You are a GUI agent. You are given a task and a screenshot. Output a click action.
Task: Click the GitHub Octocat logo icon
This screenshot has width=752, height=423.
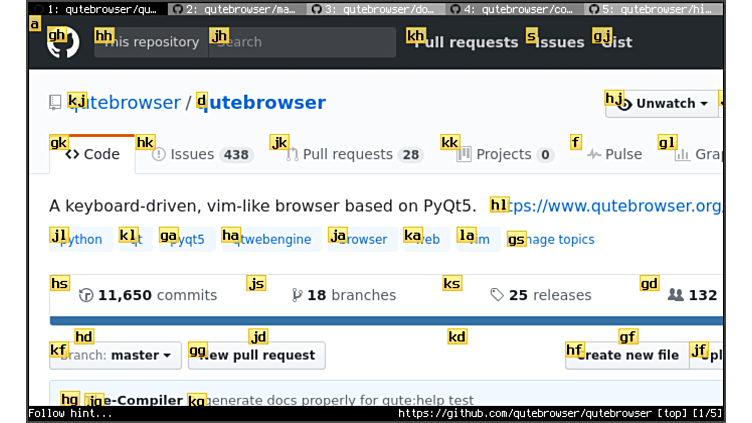pyautogui.click(x=63, y=42)
